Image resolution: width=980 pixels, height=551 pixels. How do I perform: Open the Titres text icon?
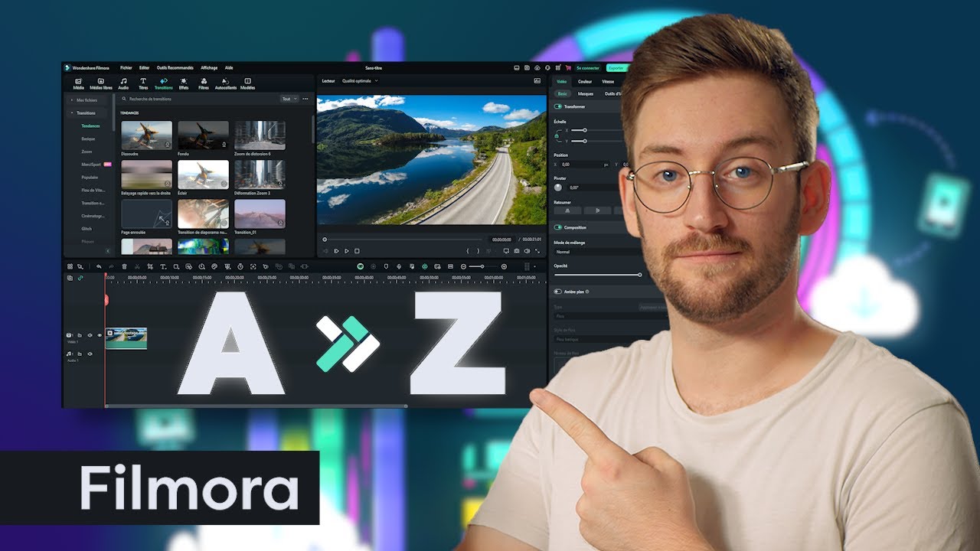(142, 80)
